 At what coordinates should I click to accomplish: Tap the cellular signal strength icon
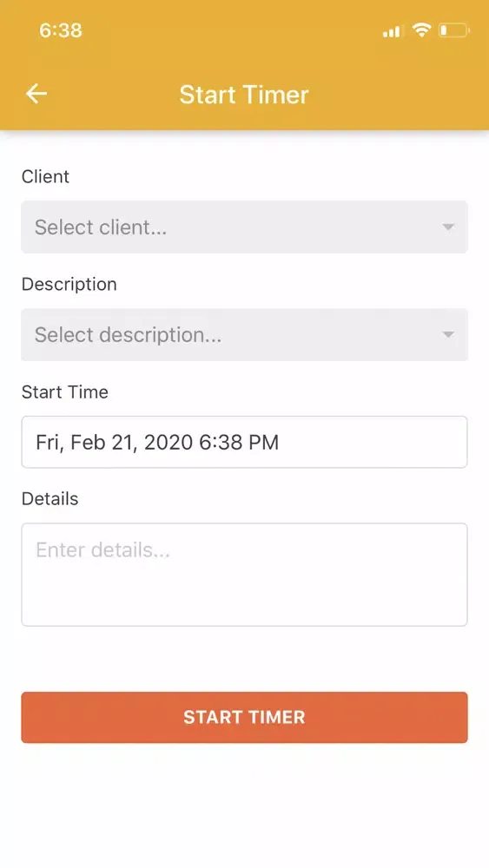[392, 31]
